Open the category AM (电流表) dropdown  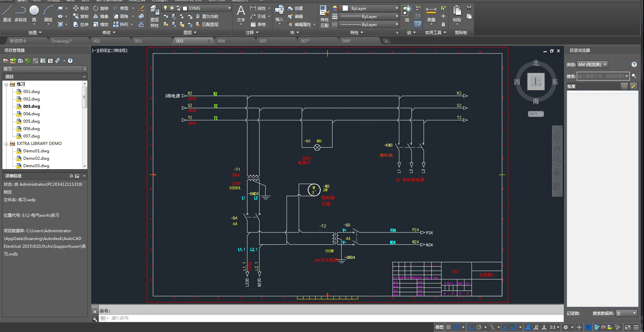coord(592,64)
